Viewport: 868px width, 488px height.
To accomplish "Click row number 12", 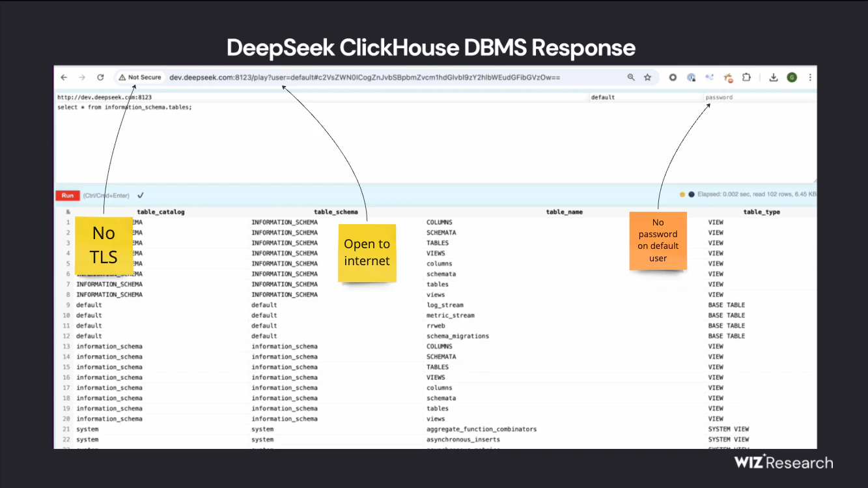I will pos(66,336).
